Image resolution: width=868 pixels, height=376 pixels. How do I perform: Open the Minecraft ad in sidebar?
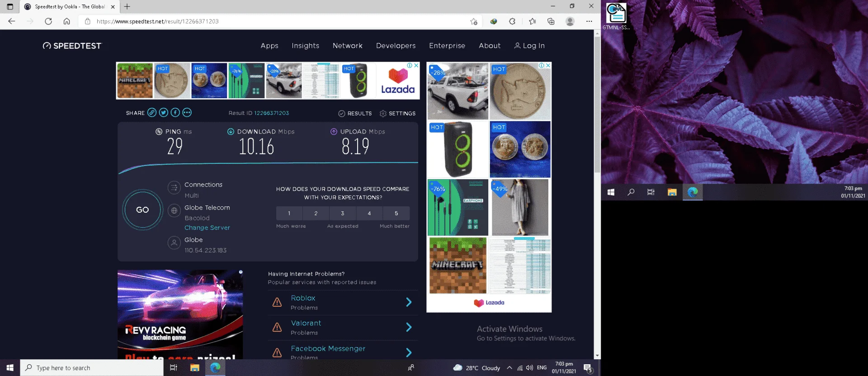click(458, 266)
